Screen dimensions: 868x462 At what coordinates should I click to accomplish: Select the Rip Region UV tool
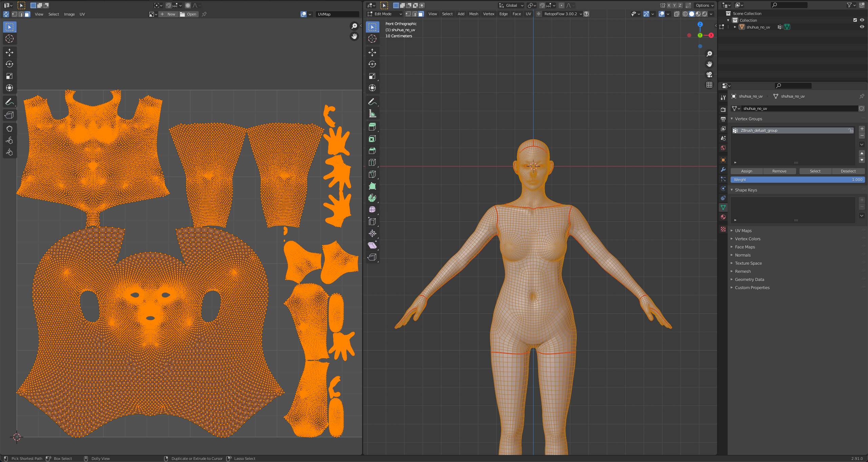pyautogui.click(x=9, y=115)
